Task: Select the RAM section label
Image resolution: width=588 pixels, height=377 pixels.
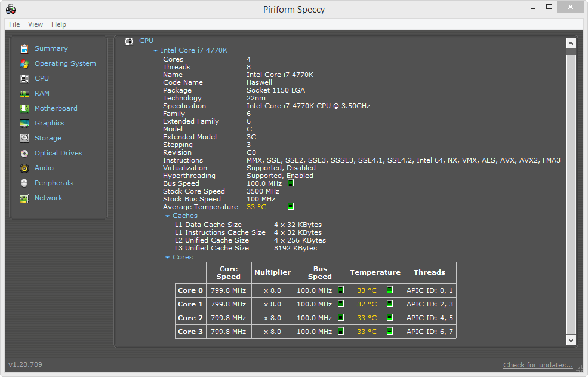Action: pyautogui.click(x=42, y=93)
